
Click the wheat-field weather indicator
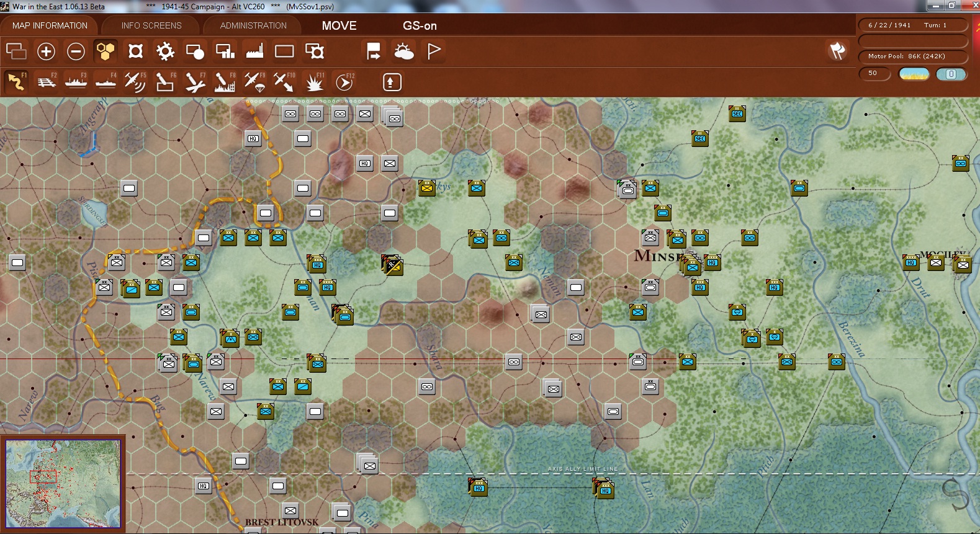pos(914,74)
